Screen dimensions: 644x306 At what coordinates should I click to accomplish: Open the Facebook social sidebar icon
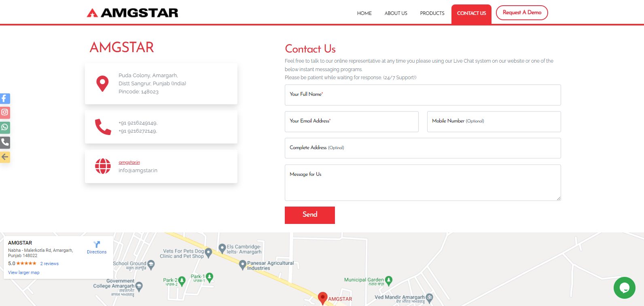(5, 99)
